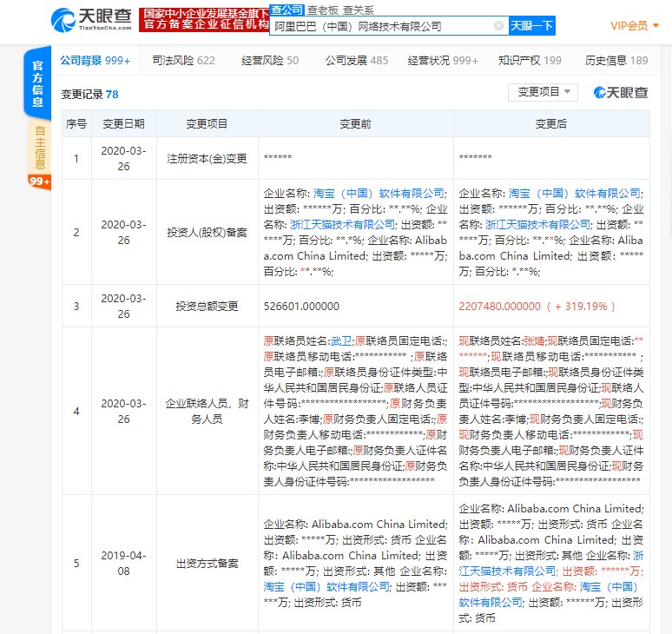The image size is (672, 634).
Task: Click the red value 2207480.000000 (+319.19%)
Action: coord(537,306)
